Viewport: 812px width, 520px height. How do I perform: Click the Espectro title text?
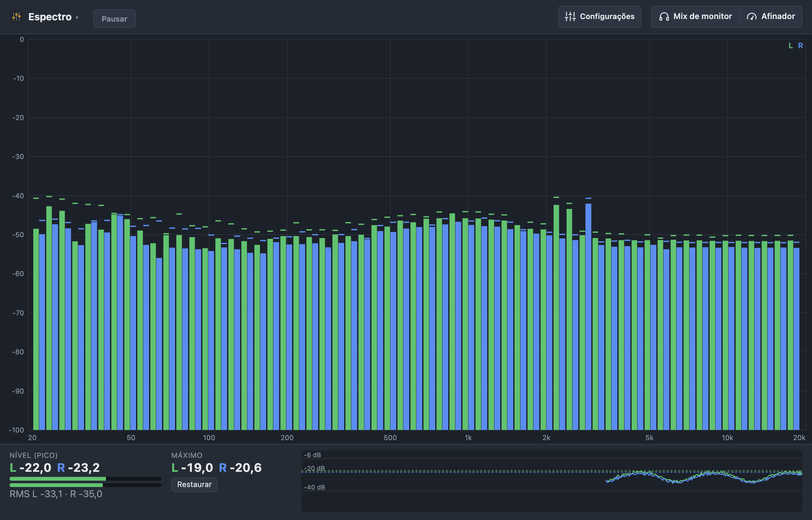pyautogui.click(x=50, y=17)
